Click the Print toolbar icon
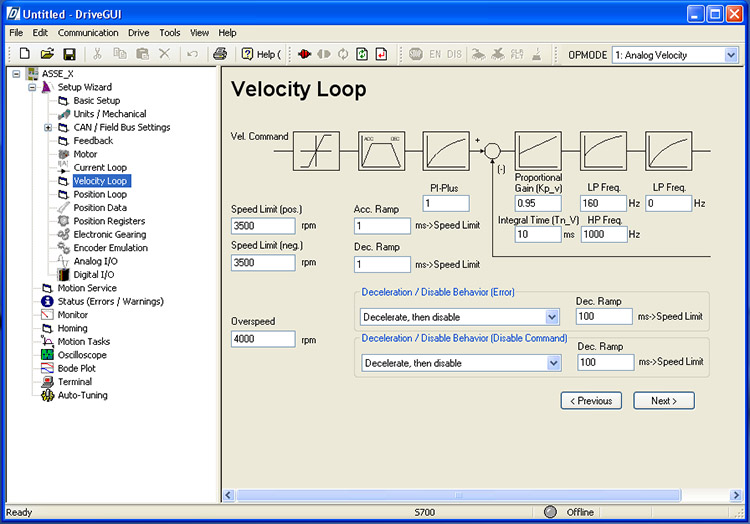The width and height of the screenshot is (750, 524). pyautogui.click(x=220, y=54)
